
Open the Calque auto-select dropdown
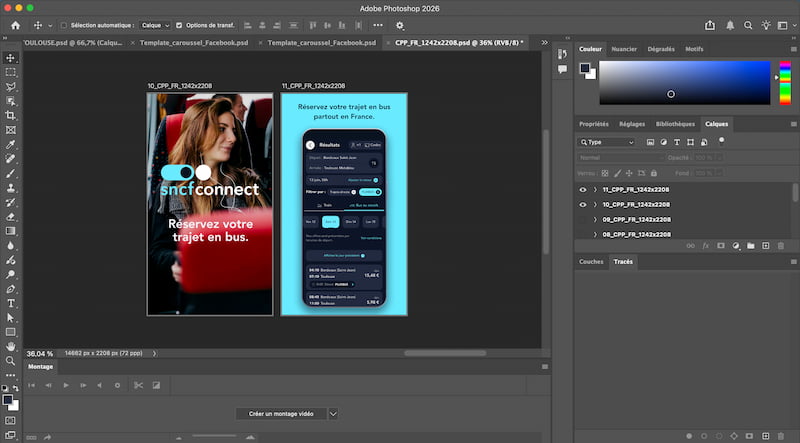click(155, 25)
